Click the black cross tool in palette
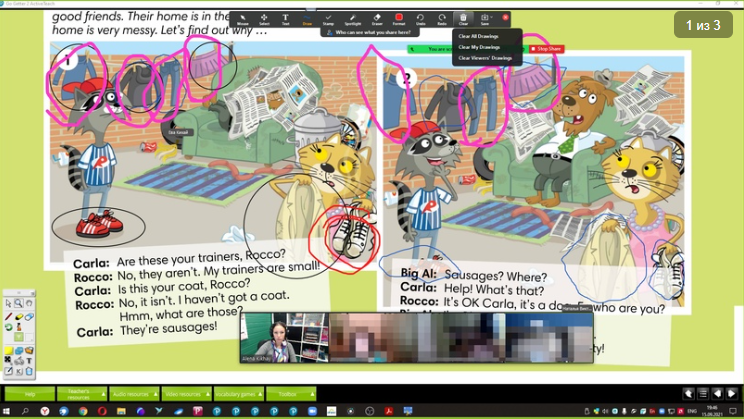The image size is (744, 419). tap(8, 360)
